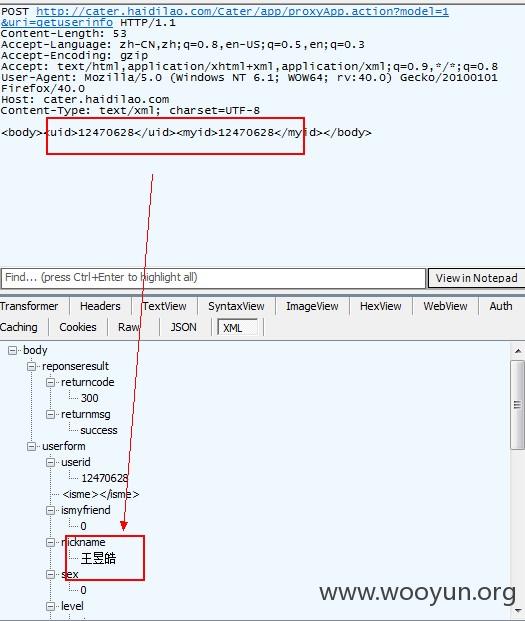
Task: Collapse the returnmsg node
Action: (x=51, y=415)
